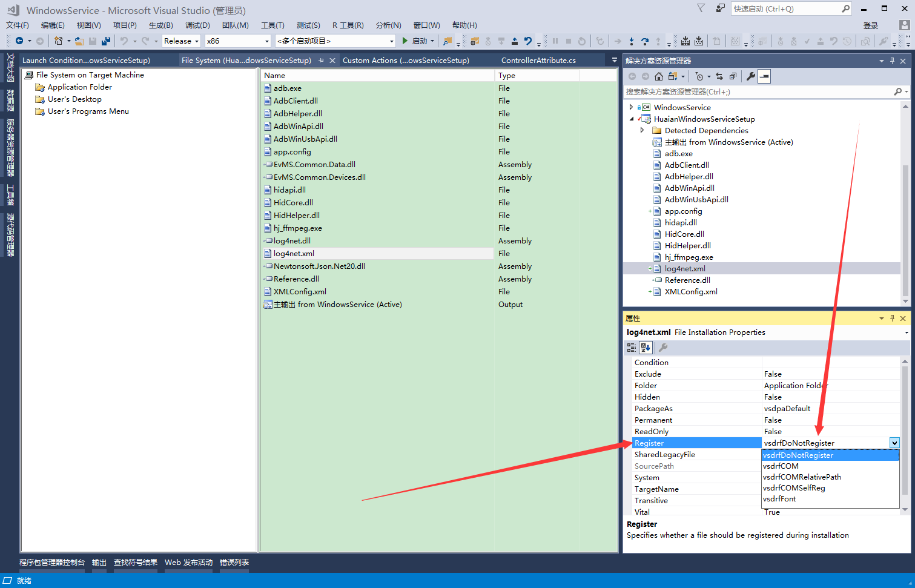Click the Home icon in Solution Explorer
The width and height of the screenshot is (915, 588).
pyautogui.click(x=659, y=76)
